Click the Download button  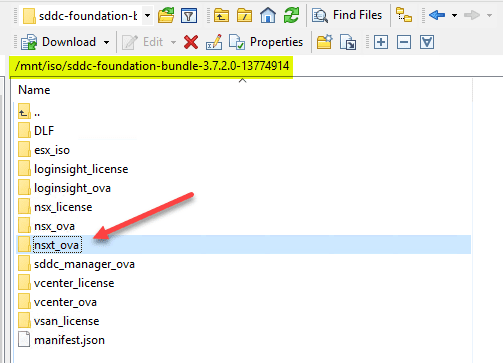[58, 42]
